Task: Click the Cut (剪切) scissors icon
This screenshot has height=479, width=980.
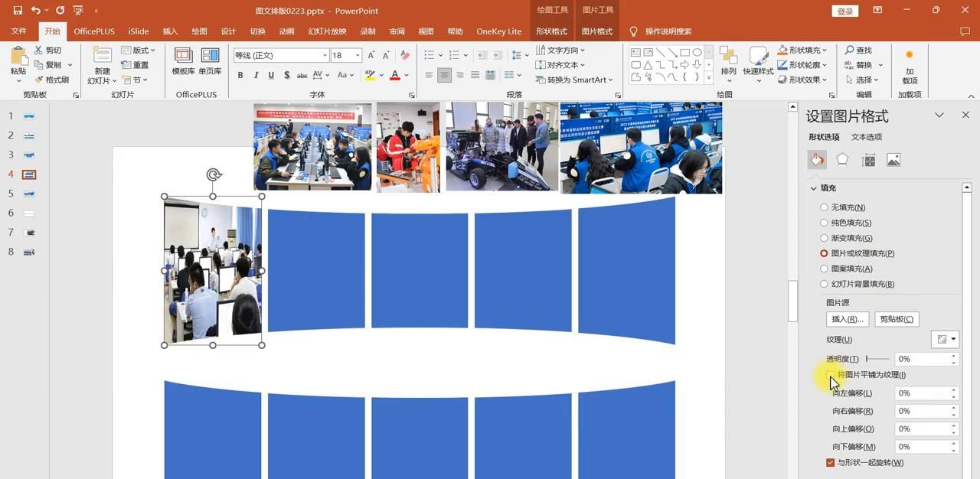Action: pos(38,51)
